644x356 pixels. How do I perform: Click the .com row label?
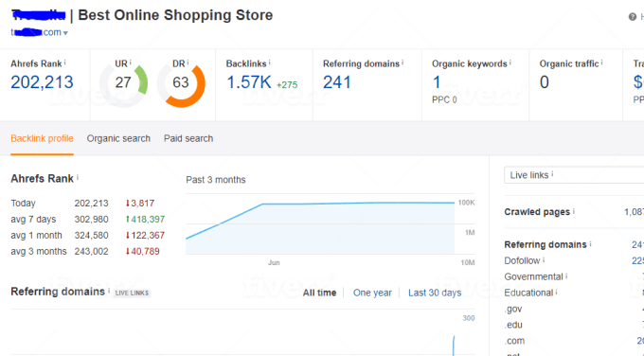[x=514, y=341]
